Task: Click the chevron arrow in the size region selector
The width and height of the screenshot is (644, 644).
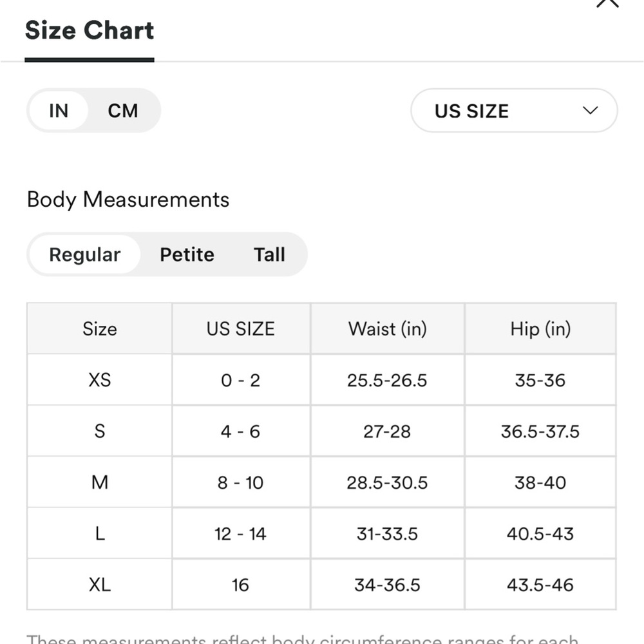Action: click(x=590, y=111)
